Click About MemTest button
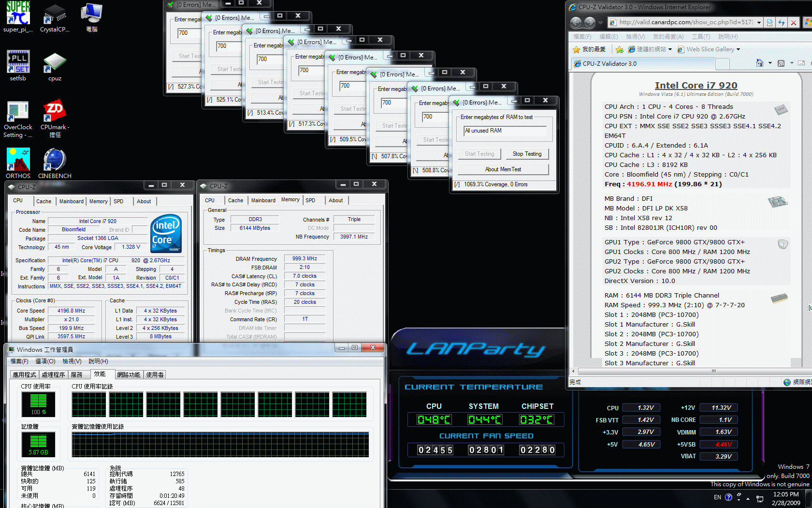 coord(503,169)
